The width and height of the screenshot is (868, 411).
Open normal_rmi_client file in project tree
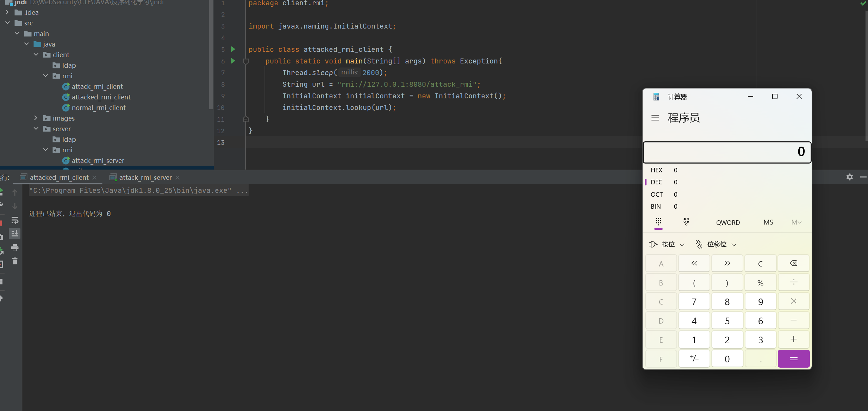pos(98,108)
